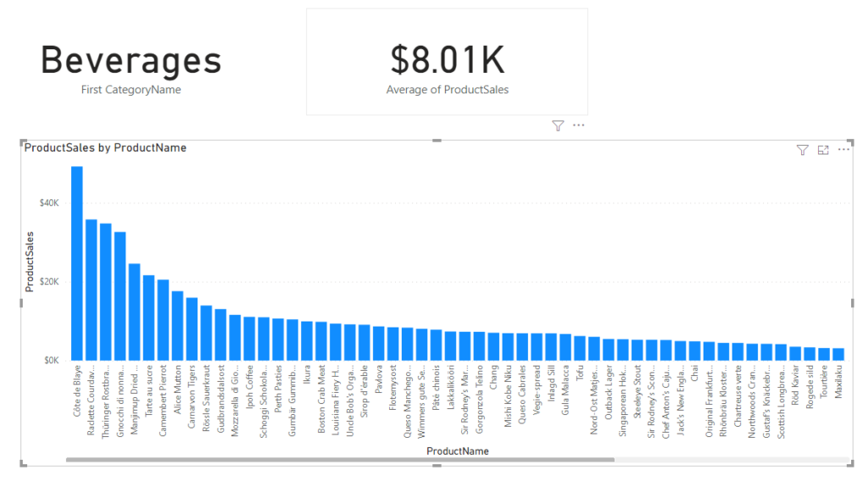Open more options ellipsis under the card

pos(578,126)
